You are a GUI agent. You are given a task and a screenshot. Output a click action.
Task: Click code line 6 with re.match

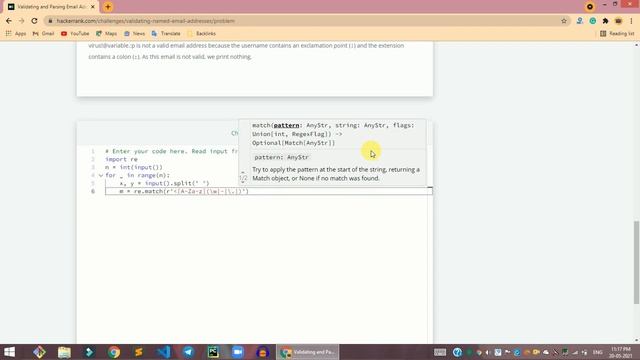(x=269, y=191)
